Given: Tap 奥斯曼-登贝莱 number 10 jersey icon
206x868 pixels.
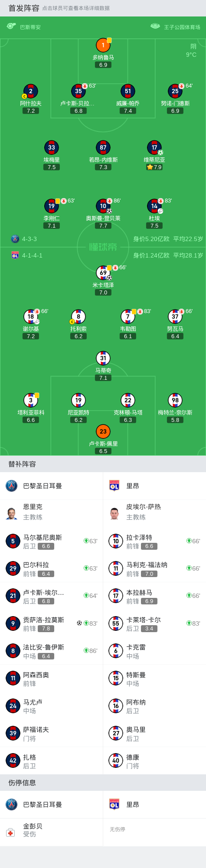Looking at the screenshot, I should pos(103,206).
